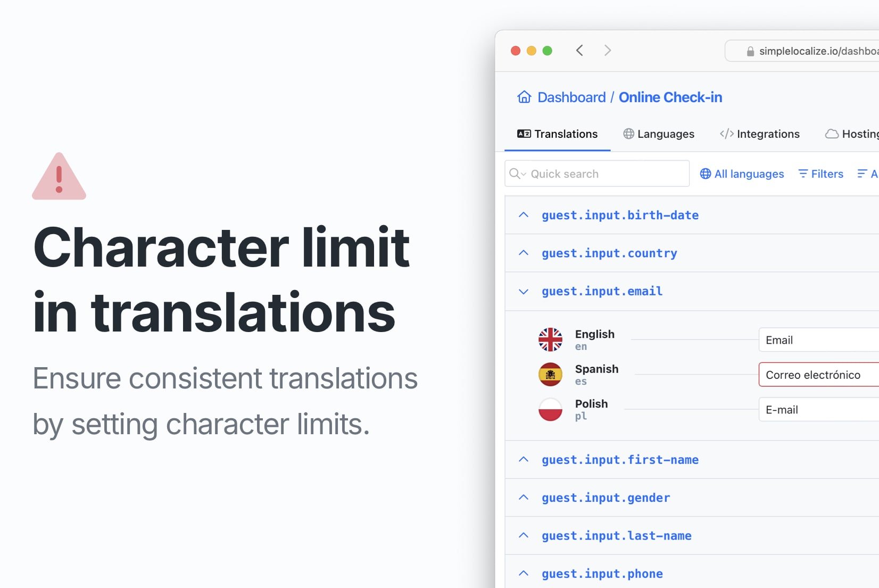
Task: Click the cloud Hosting icon
Action: pyautogui.click(x=832, y=134)
